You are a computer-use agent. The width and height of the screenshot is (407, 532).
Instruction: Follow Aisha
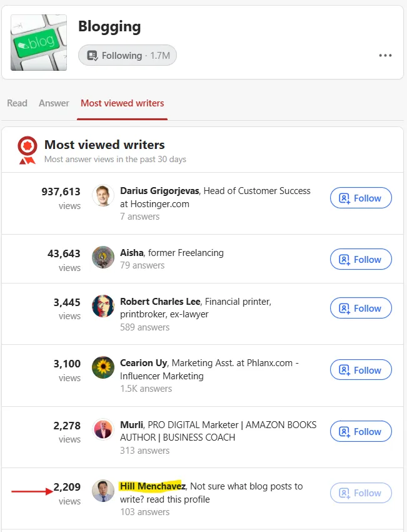tap(361, 259)
